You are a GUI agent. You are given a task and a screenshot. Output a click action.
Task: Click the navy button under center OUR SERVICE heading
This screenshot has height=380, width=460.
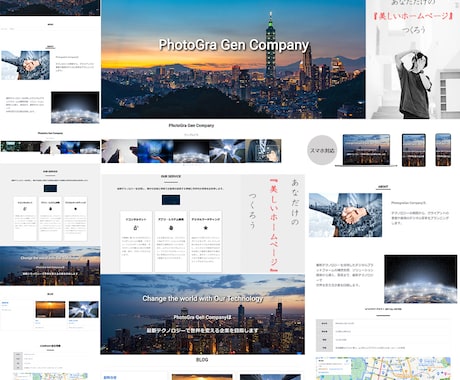point(171,200)
